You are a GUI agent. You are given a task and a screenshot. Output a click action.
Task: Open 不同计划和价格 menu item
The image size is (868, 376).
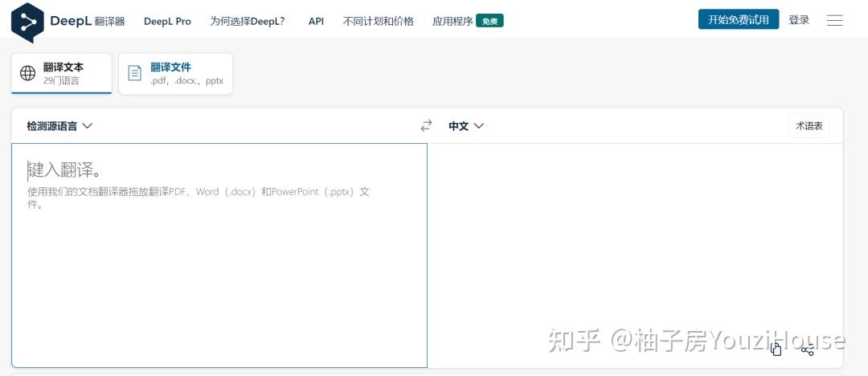(379, 22)
